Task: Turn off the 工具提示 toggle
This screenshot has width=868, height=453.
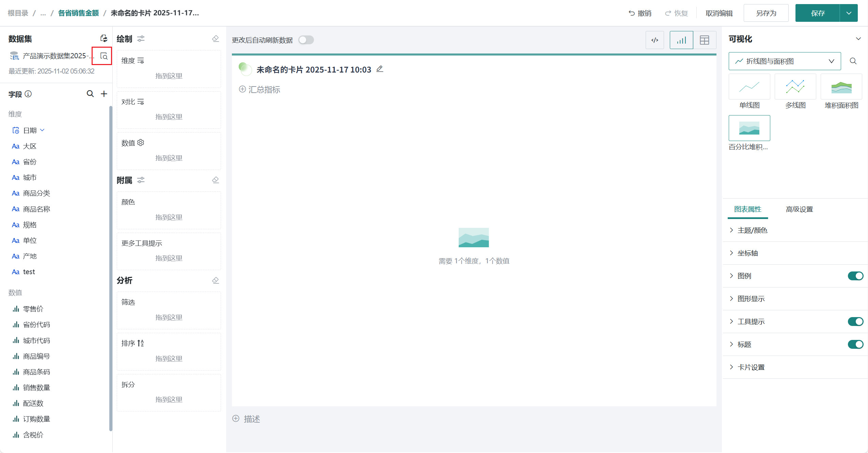Action: (x=855, y=322)
